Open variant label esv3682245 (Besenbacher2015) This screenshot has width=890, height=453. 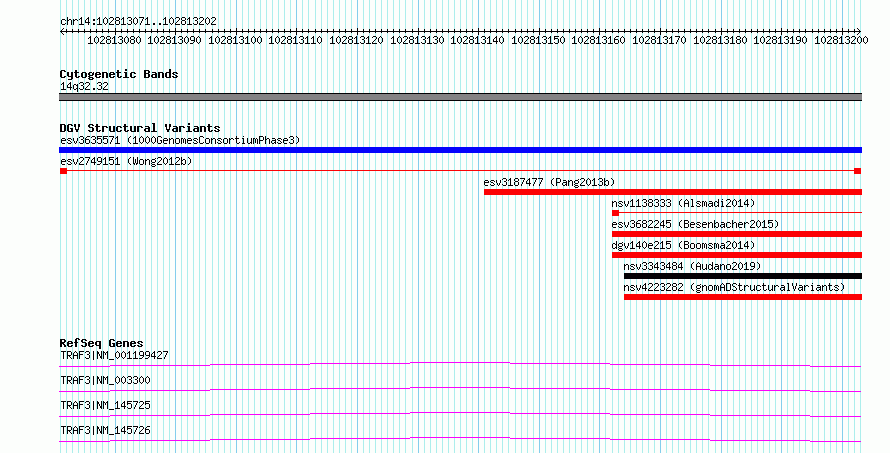(695, 224)
